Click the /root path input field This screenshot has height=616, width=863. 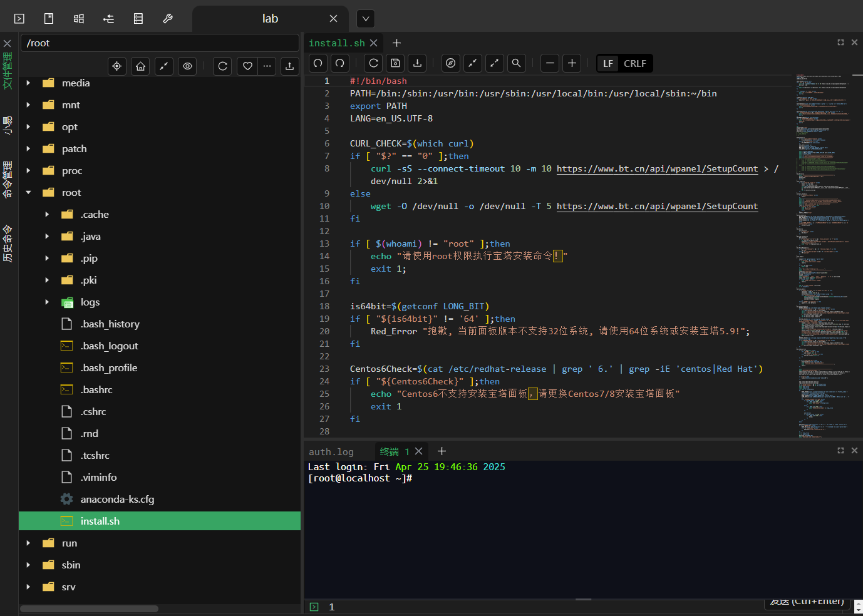point(160,43)
